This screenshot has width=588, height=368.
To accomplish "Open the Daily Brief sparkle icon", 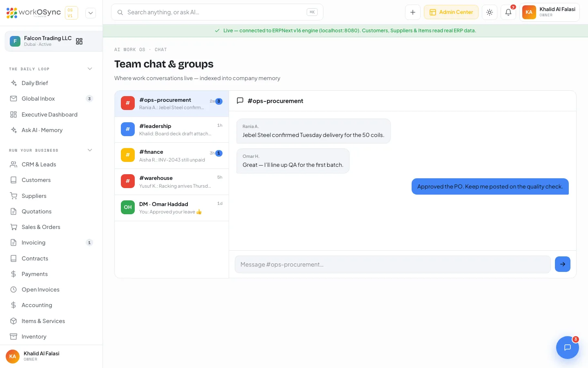I will (x=13, y=83).
